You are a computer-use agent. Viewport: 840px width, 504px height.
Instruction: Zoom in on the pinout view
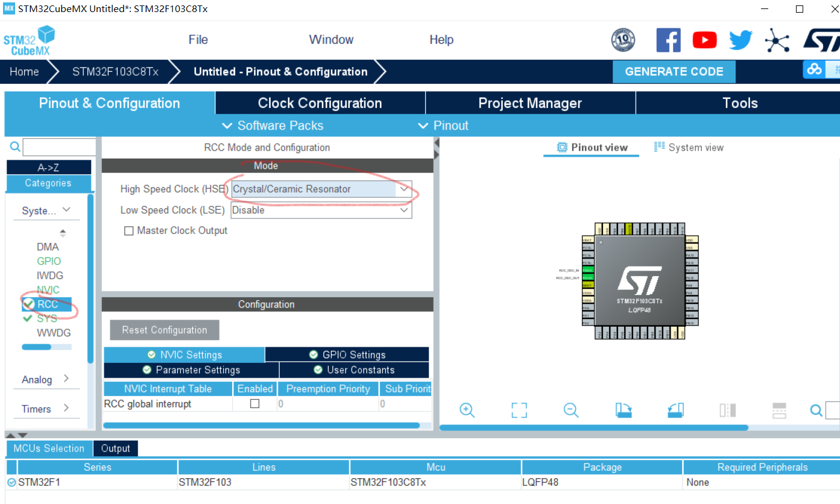pos(467,411)
